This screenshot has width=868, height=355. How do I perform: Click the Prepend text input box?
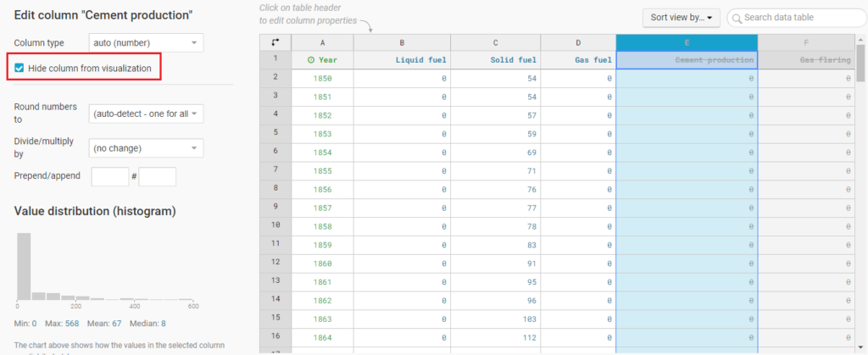pos(108,176)
